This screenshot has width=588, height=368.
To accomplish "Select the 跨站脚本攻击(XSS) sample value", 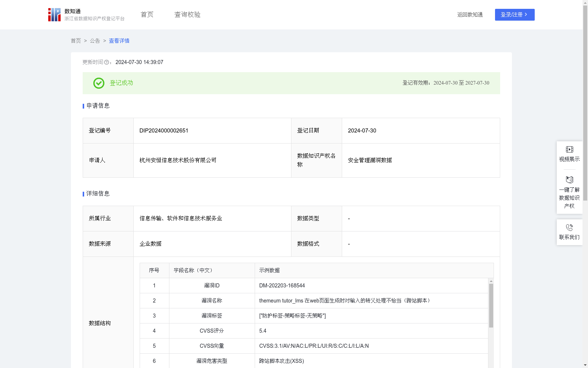I will [x=282, y=361].
